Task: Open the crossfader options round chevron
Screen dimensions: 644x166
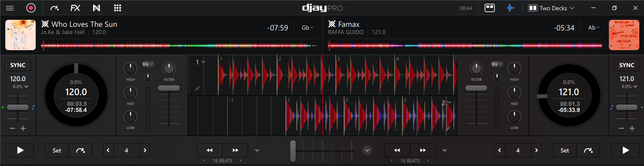Action: (367, 150)
